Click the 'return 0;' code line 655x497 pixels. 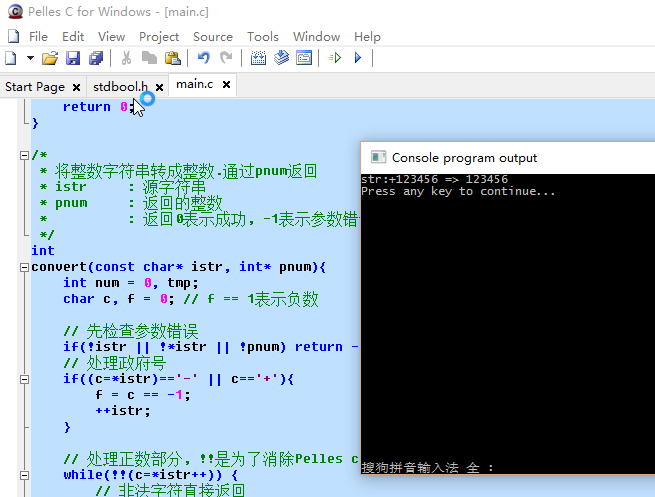(99, 107)
